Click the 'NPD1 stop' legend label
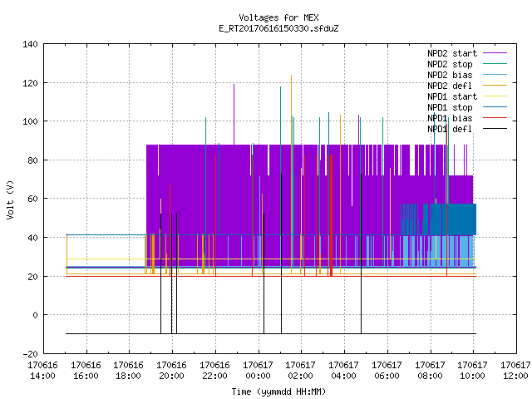Image resolution: width=532 pixels, height=399 pixels. 450,107
